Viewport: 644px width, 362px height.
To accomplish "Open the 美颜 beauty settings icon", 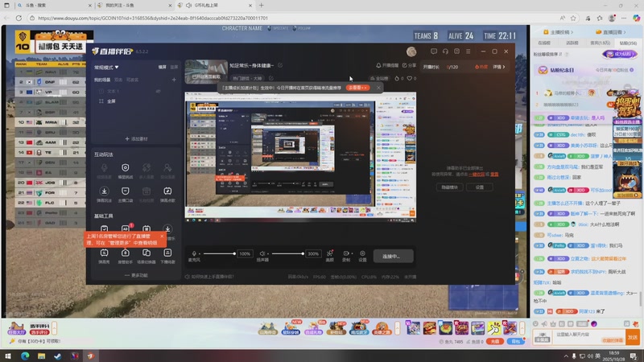I will click(329, 256).
